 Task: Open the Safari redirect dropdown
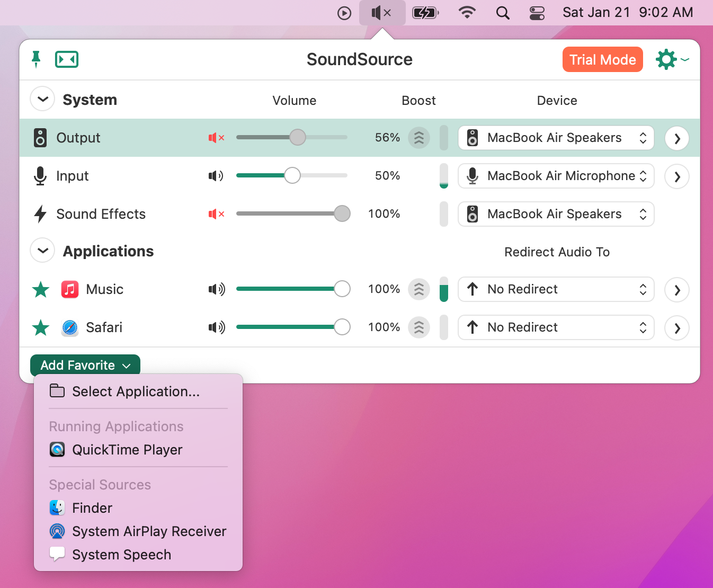point(556,327)
